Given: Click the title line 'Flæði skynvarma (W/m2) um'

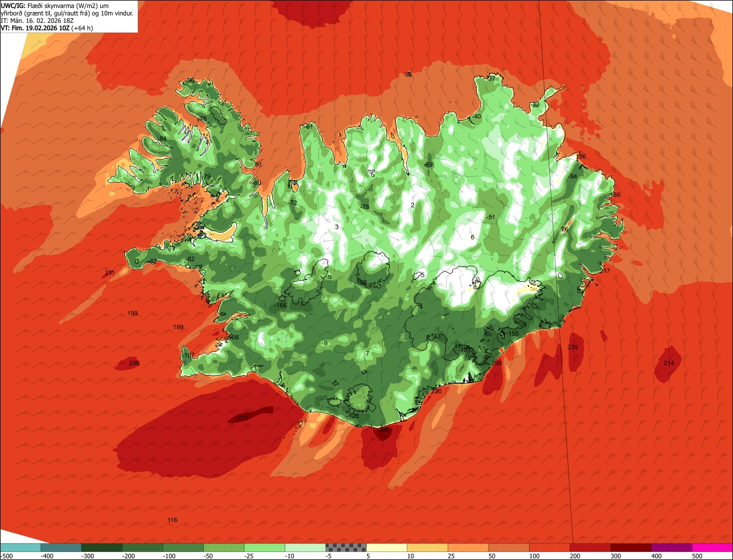Looking at the screenshot, I should click(x=68, y=5).
